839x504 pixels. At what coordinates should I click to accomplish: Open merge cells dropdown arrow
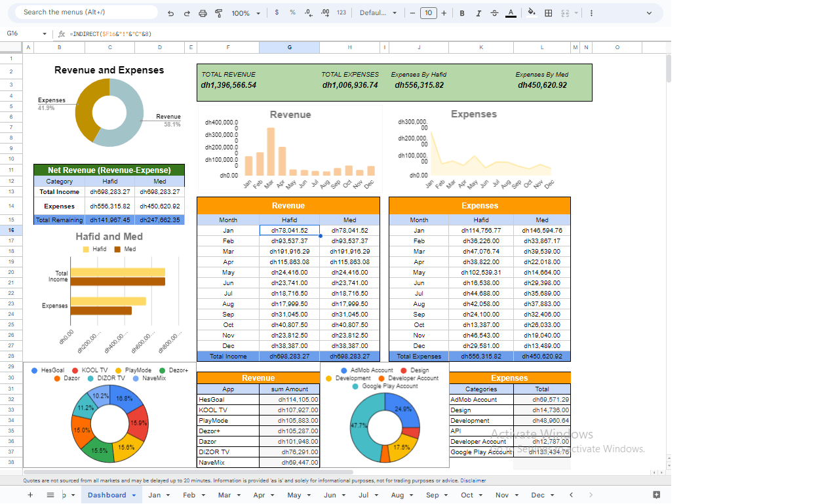(576, 13)
